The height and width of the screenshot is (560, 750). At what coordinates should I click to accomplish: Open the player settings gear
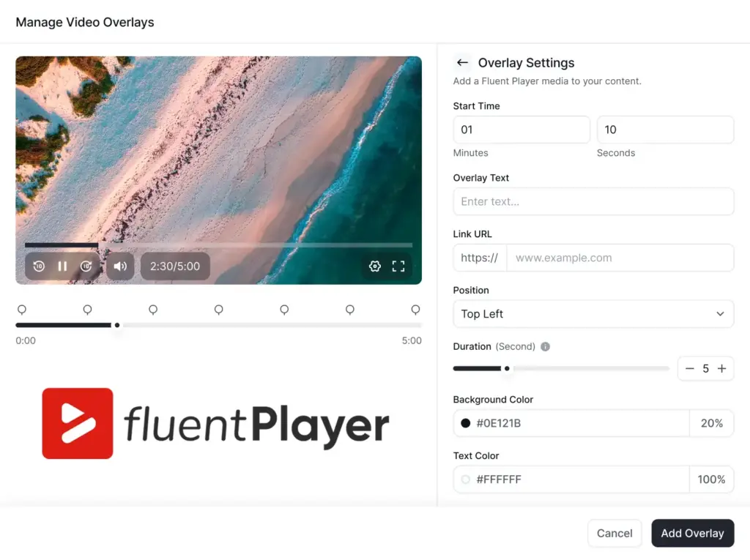tap(375, 266)
